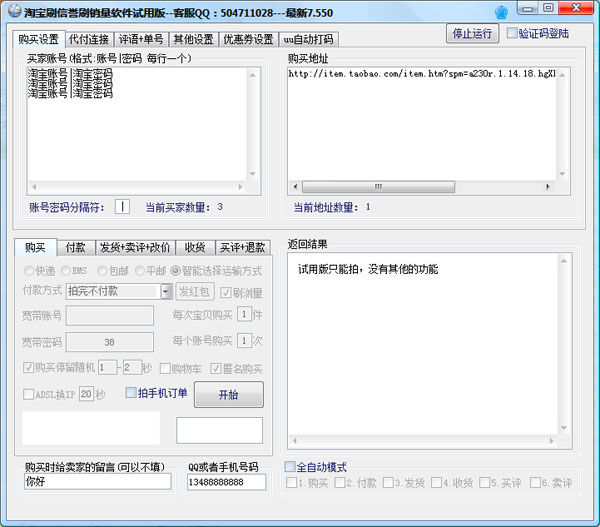
Task: Click up arrow of 返回结果 scrollbar
Action: click(564, 261)
